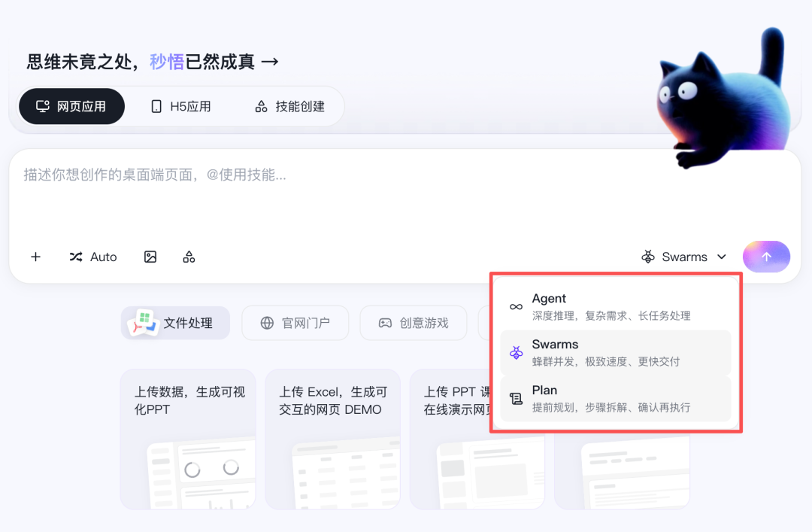The height and width of the screenshot is (532, 812).
Task: Click the 提前规划、步骤拆解、确认再执行 description
Action: (611, 408)
